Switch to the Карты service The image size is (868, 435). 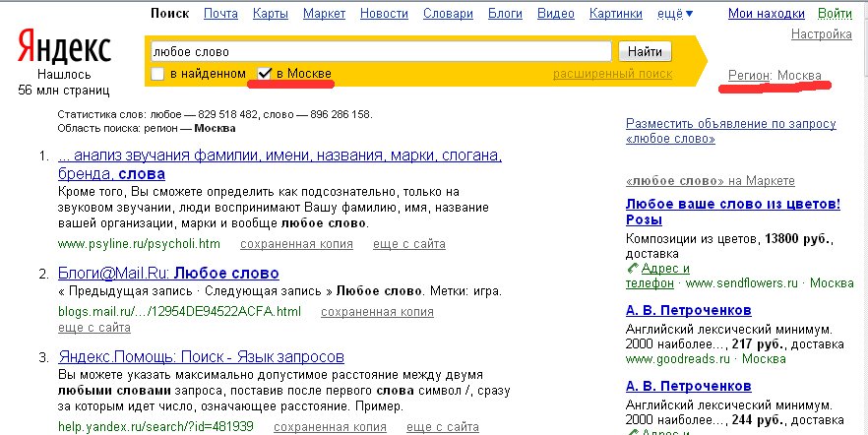(270, 14)
